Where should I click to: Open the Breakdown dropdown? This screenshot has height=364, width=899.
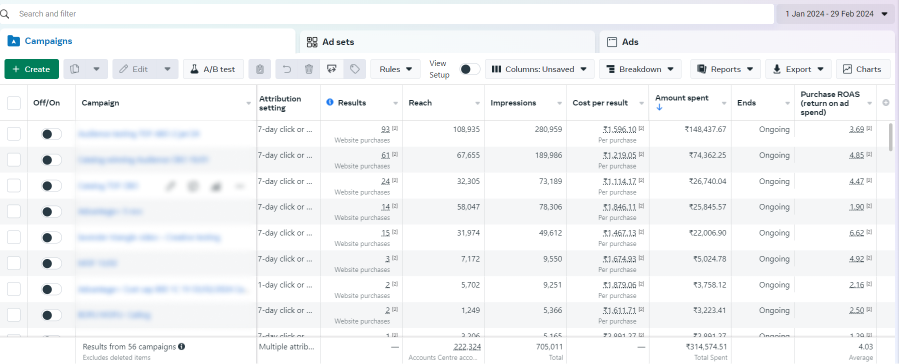click(x=640, y=69)
